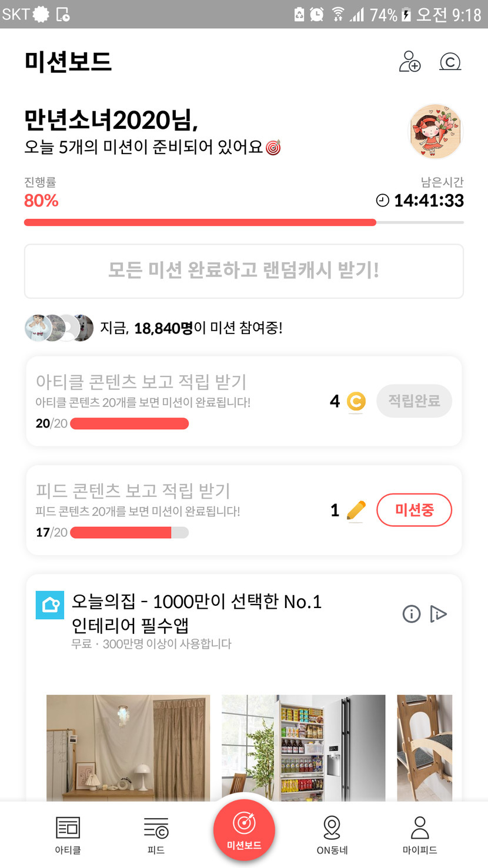Switch to the 아티클 tab
The image size is (488, 868).
point(68,833)
